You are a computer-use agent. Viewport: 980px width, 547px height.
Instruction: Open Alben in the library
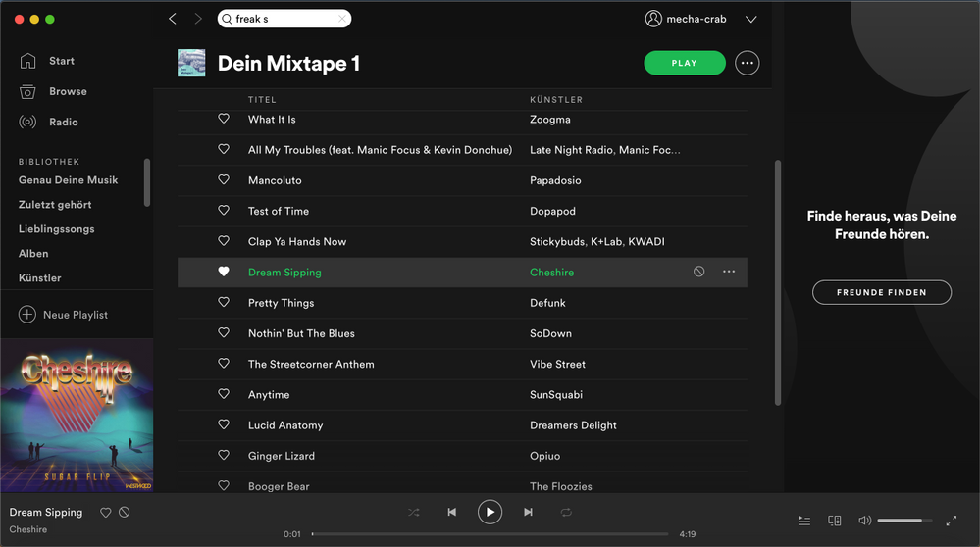[33, 253]
